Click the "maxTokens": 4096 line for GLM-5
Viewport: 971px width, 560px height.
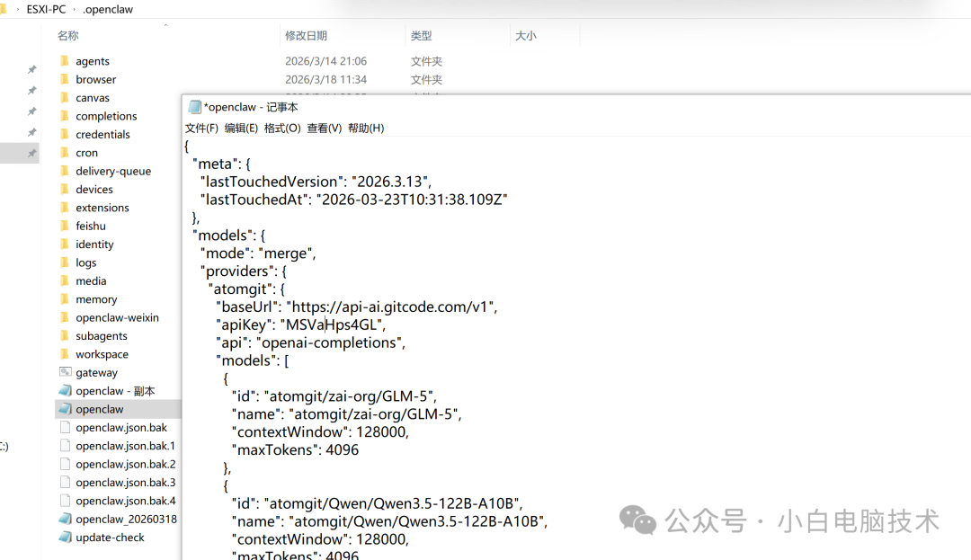(295, 450)
